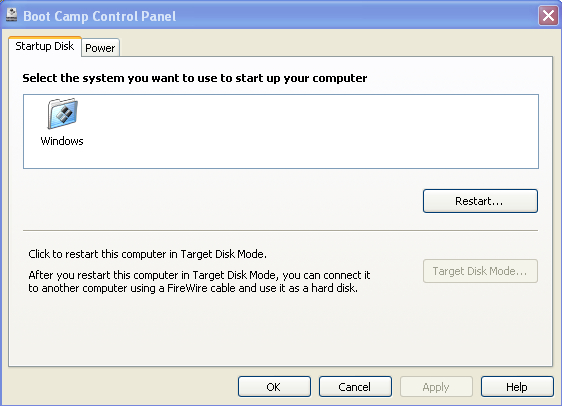Click the Boot Camp Control Panel title text
This screenshot has height=406, width=562.
100,16
